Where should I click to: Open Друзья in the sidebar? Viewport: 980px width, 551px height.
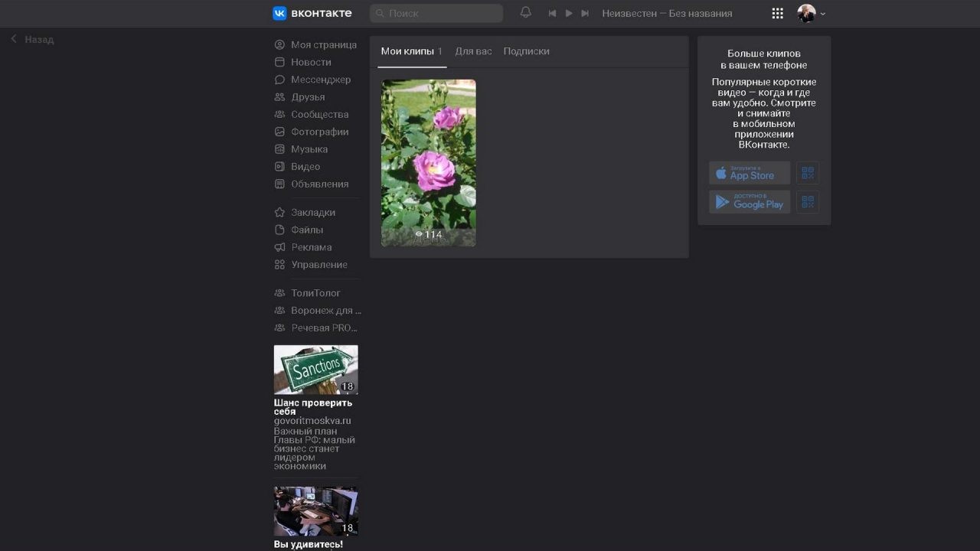coord(299,97)
